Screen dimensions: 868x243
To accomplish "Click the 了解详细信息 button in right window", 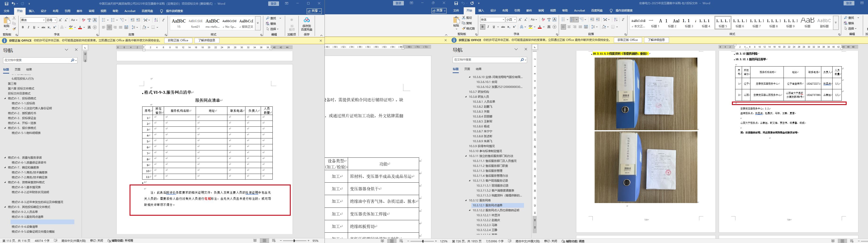I will [x=656, y=40].
